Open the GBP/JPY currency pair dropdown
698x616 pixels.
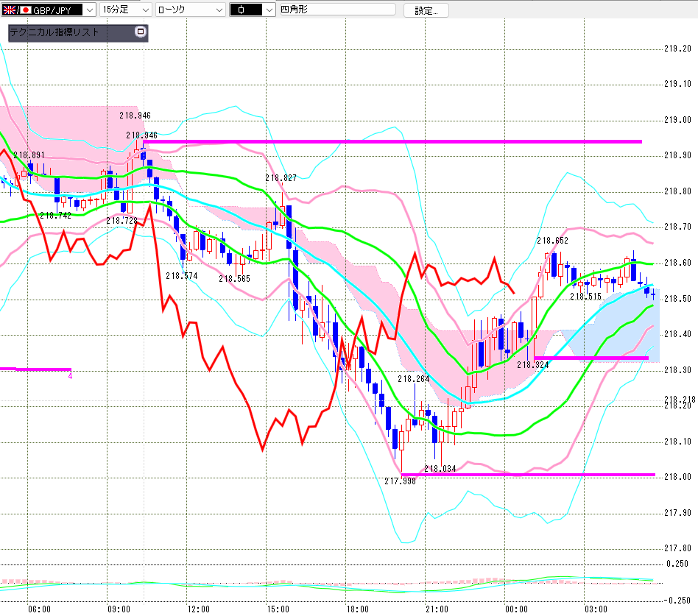49,10
